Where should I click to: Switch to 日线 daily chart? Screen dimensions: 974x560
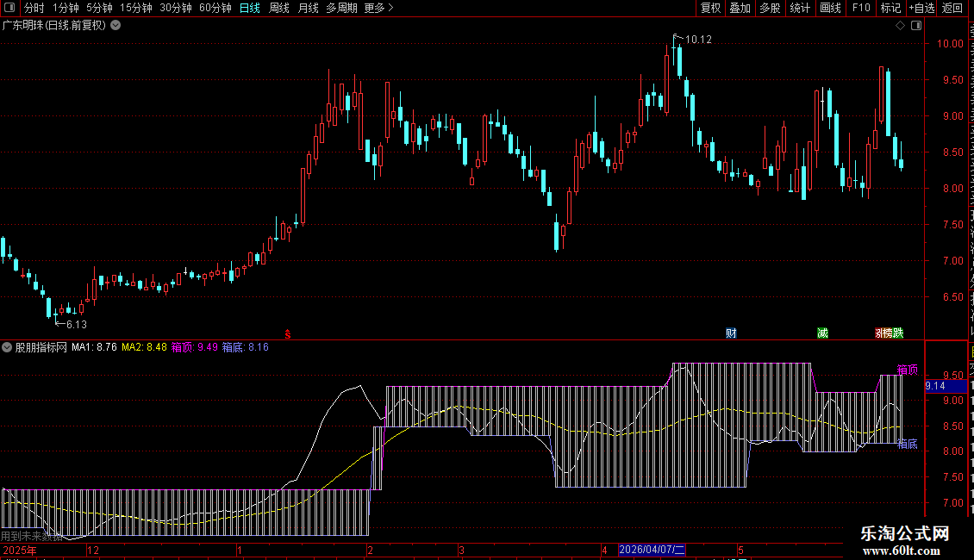[x=250, y=8]
